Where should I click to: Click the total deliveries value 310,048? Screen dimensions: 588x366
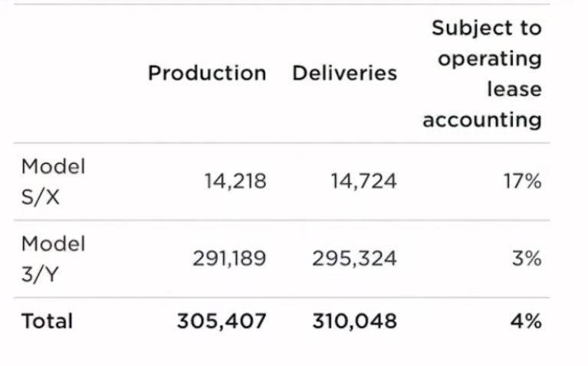pos(354,321)
